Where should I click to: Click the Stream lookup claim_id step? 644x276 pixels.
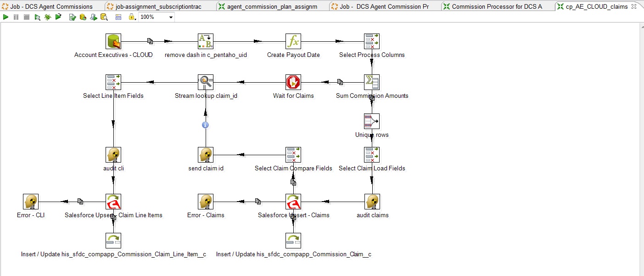206,82
